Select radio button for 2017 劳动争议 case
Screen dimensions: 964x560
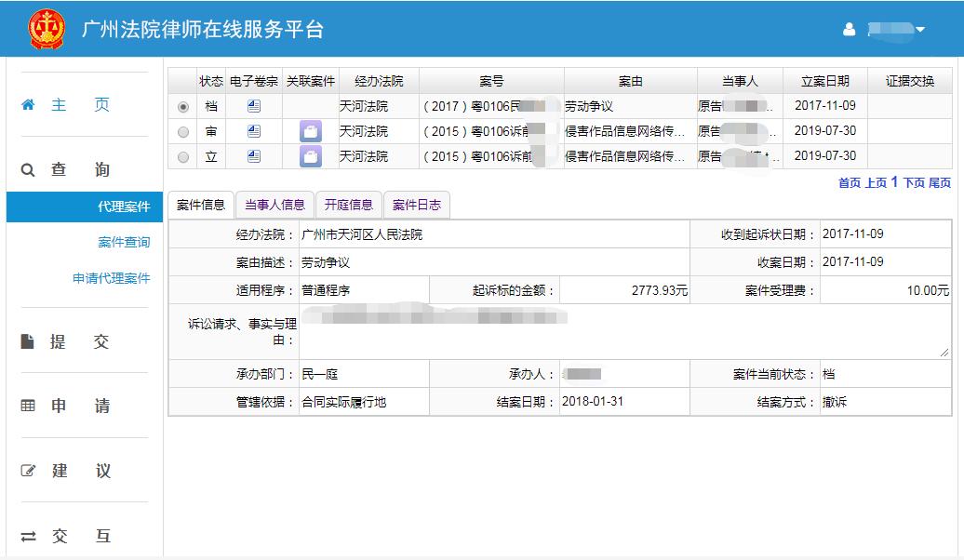point(182,107)
